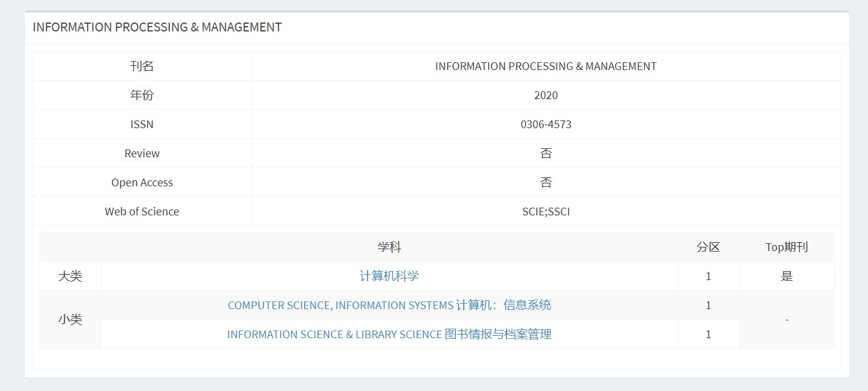Select the 是 value under Top期刊
The image size is (868, 391).
[787, 276]
